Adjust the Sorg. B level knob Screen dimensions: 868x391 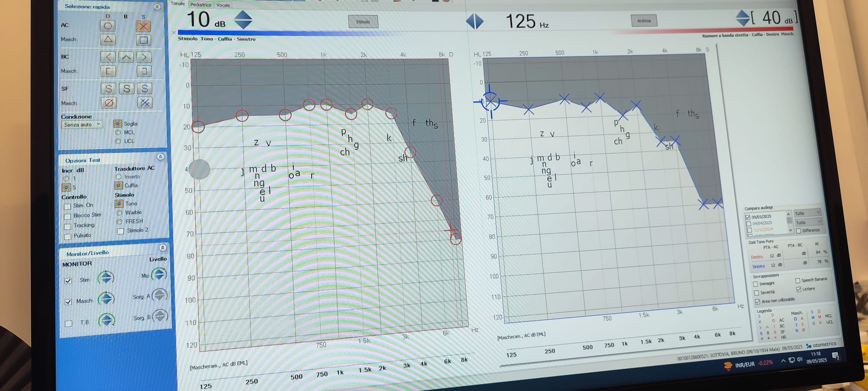coord(160,316)
